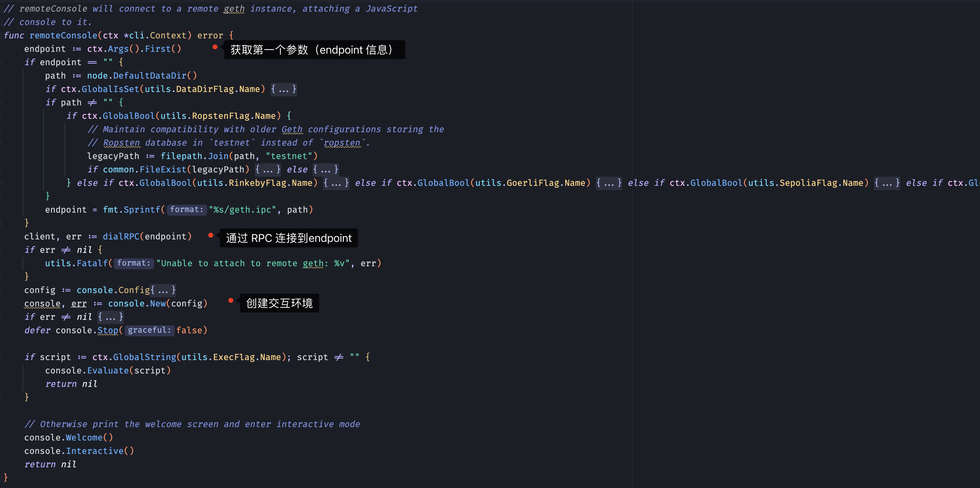Click format: hint in Fatalf call
The width and height of the screenshot is (980, 488).
[134, 263]
